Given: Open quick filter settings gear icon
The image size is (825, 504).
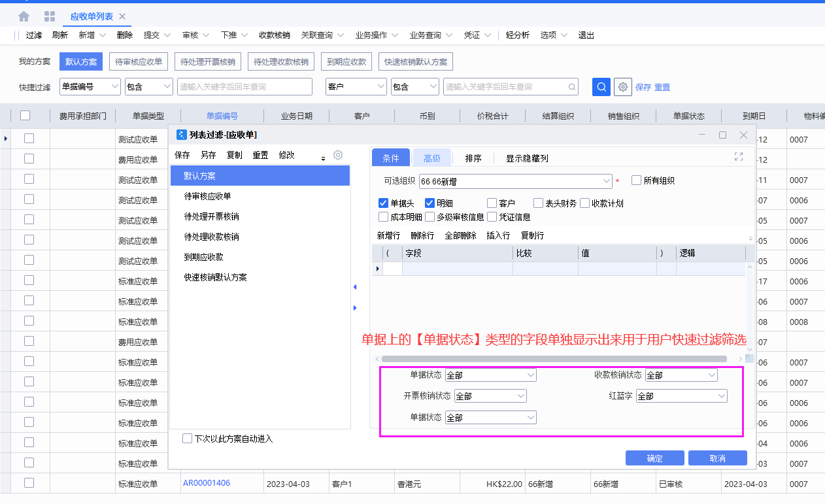Looking at the screenshot, I should click(x=623, y=86).
